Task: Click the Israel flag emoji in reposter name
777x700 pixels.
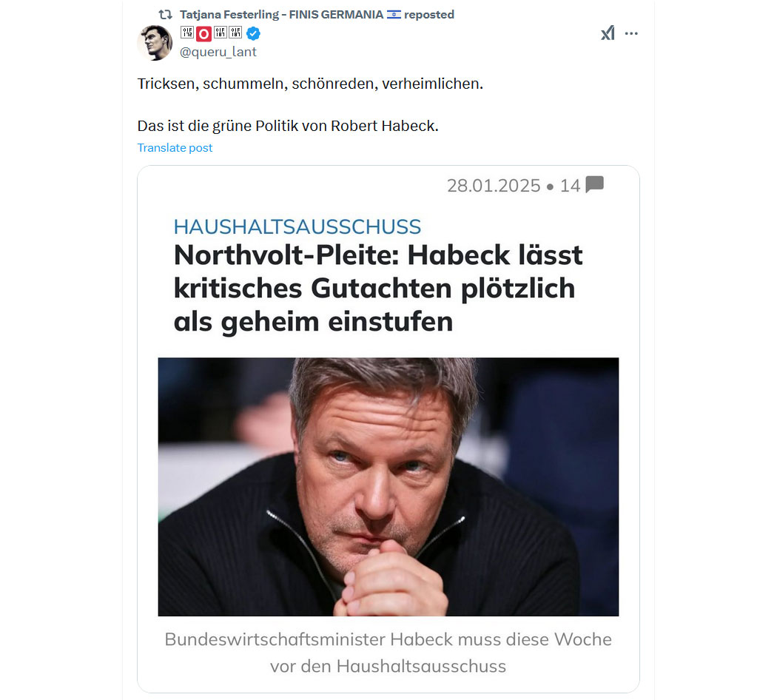Action: pos(394,14)
